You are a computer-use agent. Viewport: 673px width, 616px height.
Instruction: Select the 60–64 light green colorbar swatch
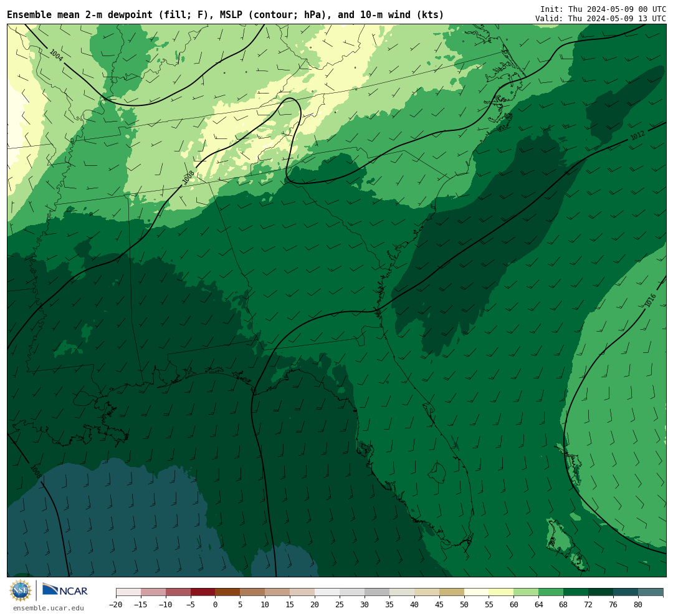(x=526, y=592)
